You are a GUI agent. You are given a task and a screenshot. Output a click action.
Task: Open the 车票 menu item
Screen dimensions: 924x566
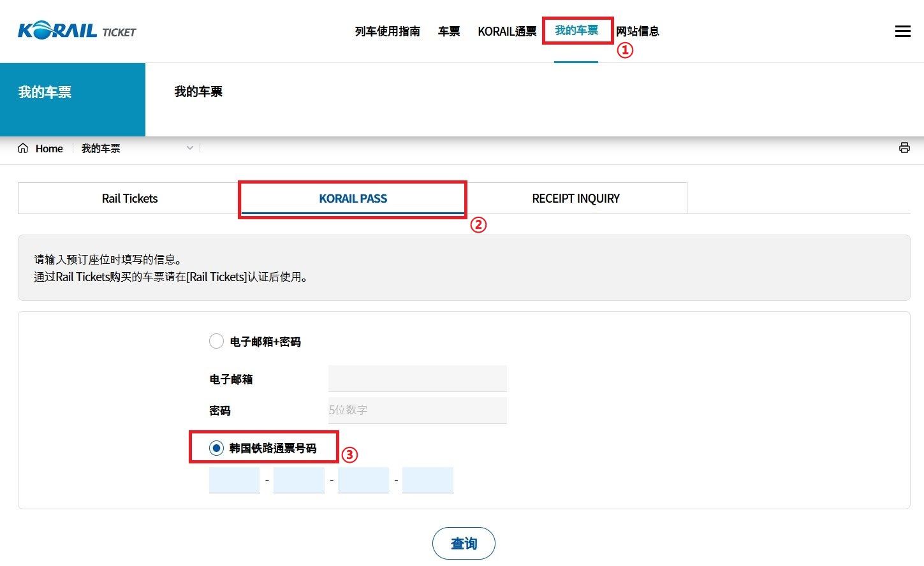click(x=448, y=31)
